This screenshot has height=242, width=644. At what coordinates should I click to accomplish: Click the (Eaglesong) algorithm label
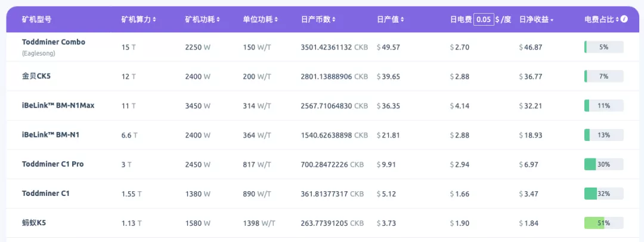click(x=39, y=53)
